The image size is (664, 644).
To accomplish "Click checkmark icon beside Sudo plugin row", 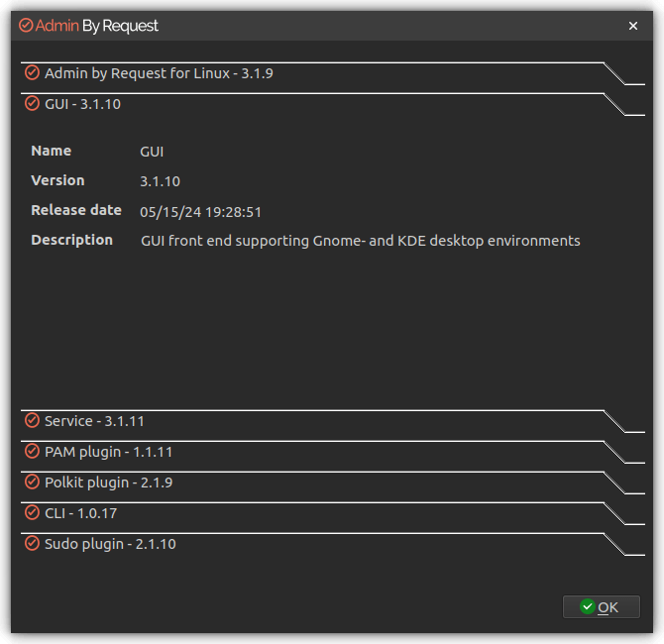I will 32,543.
